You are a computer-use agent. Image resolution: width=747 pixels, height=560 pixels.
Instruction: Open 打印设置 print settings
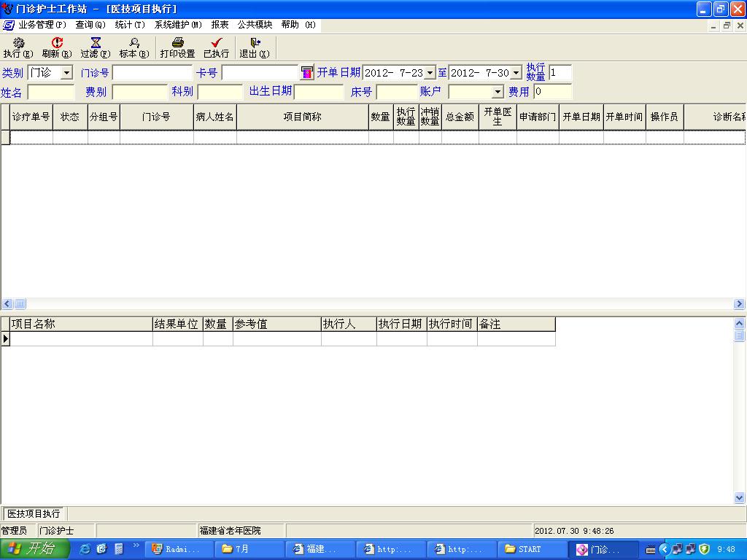click(177, 48)
